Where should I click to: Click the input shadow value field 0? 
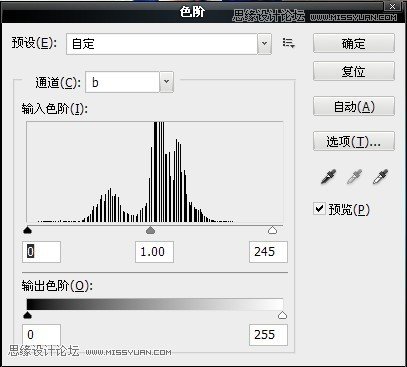(x=41, y=252)
